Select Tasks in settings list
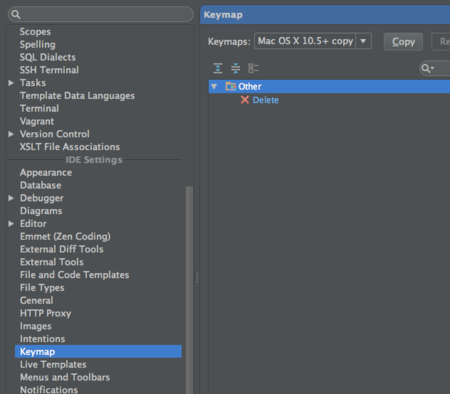Image resolution: width=450 pixels, height=394 pixels. (x=33, y=83)
